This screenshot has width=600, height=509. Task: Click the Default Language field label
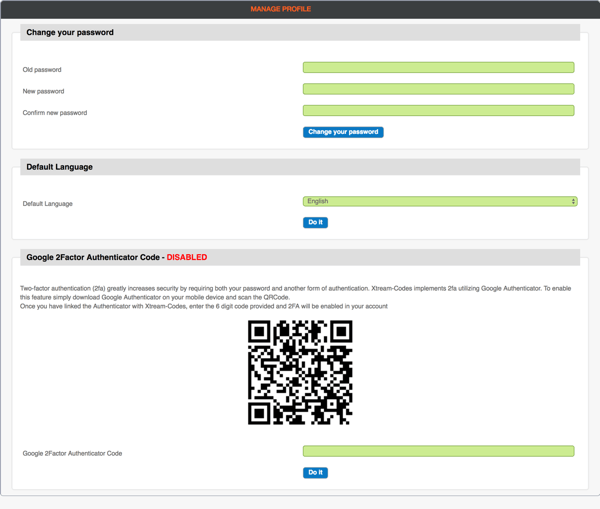point(47,204)
